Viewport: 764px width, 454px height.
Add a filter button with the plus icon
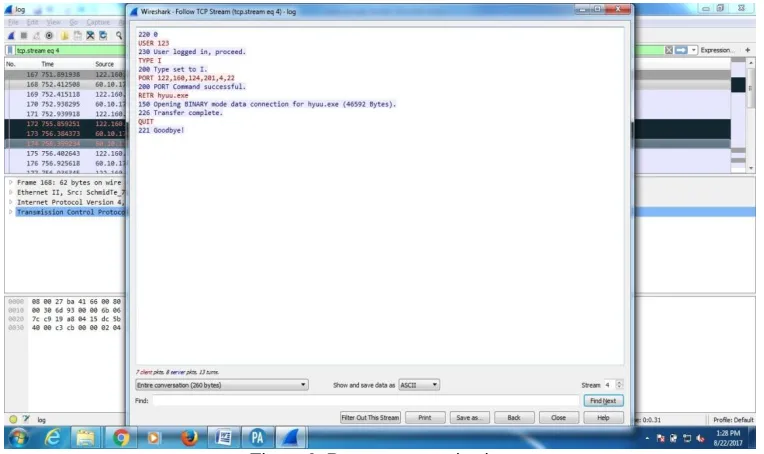[x=747, y=50]
